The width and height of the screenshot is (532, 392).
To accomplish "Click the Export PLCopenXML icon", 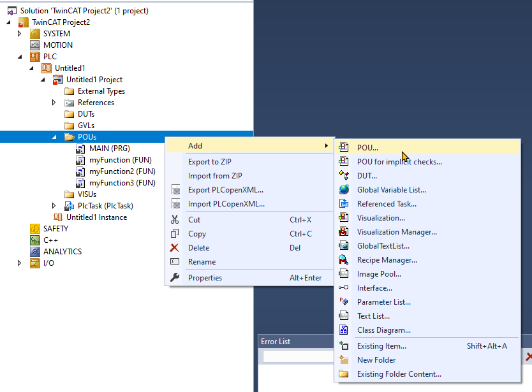I will point(176,189).
